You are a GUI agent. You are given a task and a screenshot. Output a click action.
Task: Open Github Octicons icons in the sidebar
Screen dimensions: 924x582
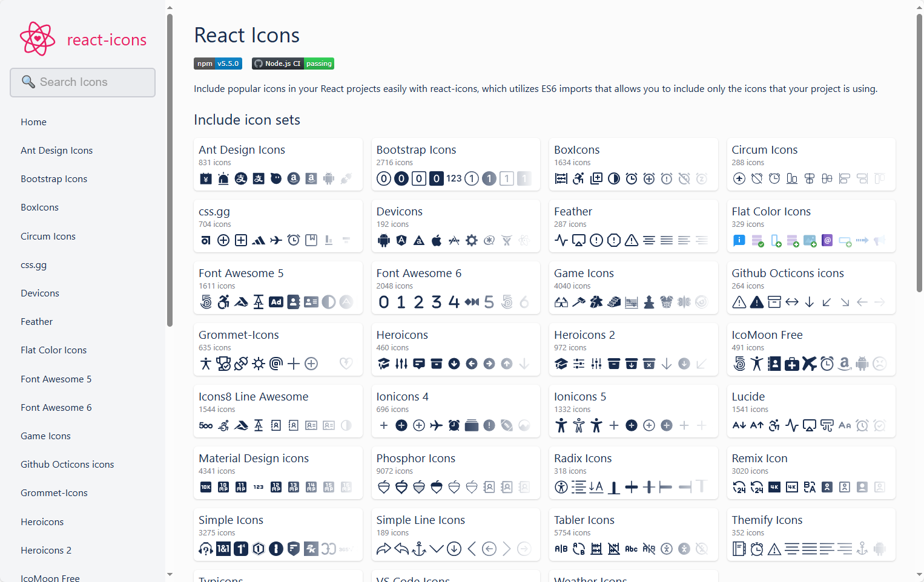tap(67, 464)
